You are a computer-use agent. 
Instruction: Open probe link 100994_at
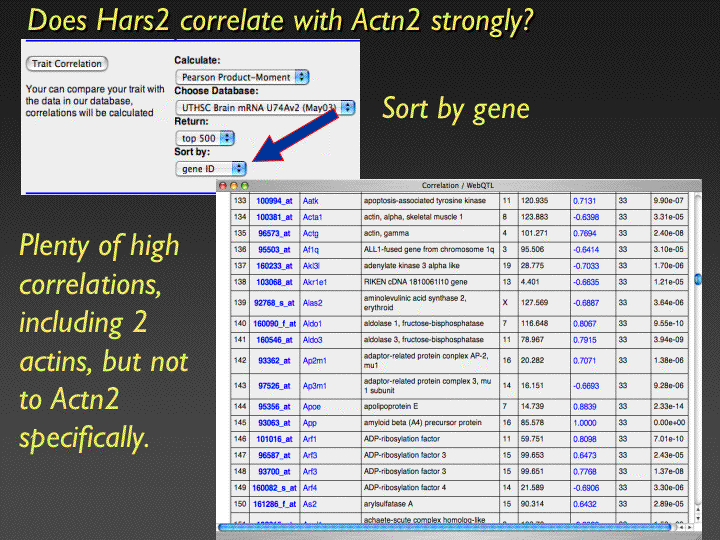(x=275, y=200)
